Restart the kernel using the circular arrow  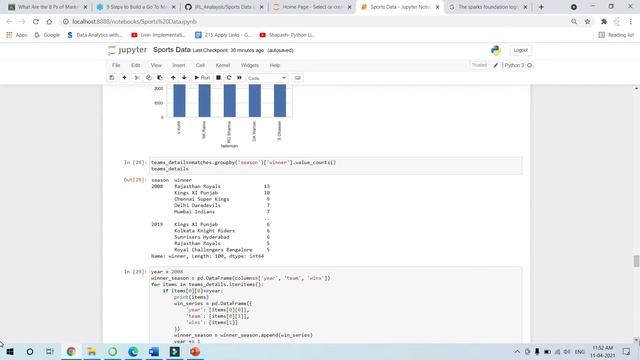[229, 78]
